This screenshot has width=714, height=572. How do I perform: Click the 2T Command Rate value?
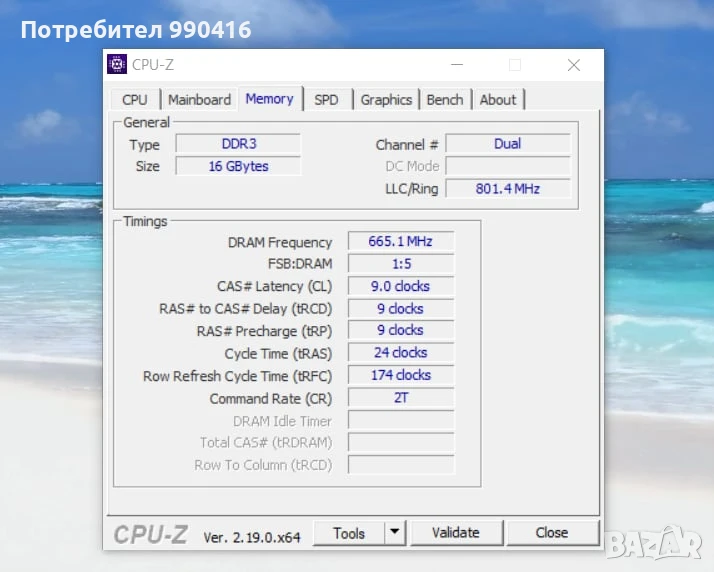pyautogui.click(x=401, y=398)
